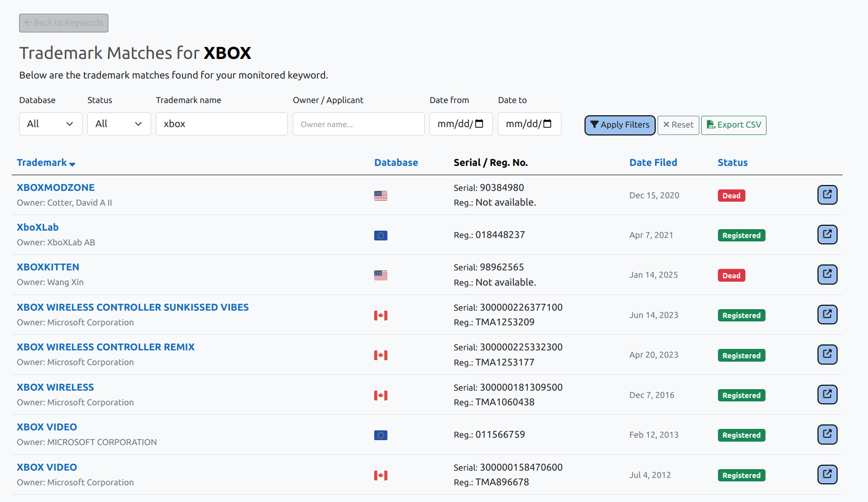Screen dimensions: 868x502
Task: Open external link for XBOXMODZONE row
Action: click(827, 195)
